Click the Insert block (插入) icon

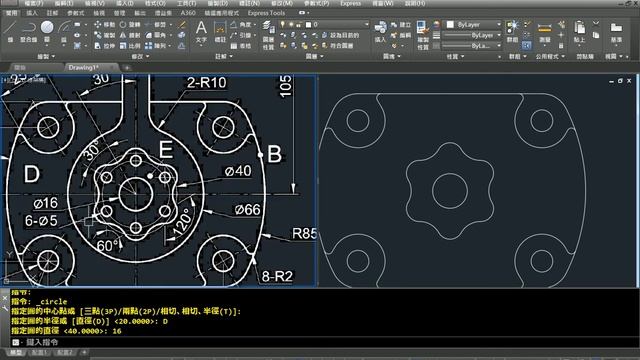(380, 32)
